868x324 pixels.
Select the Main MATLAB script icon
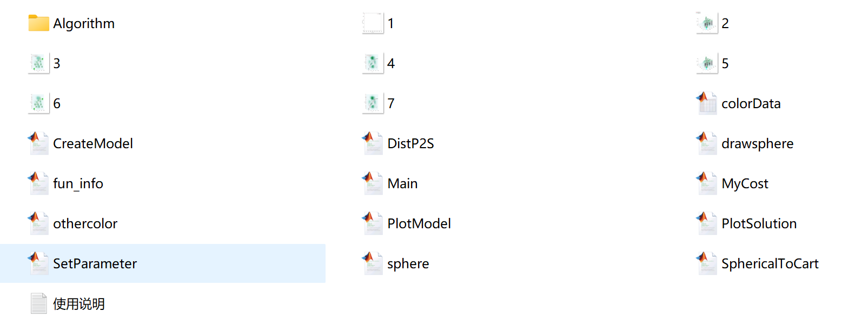pos(373,183)
